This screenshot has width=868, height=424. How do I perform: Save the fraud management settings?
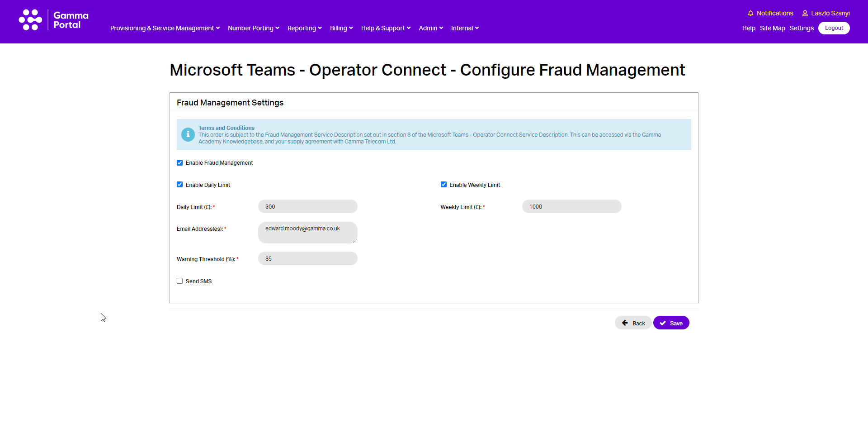[671, 323]
